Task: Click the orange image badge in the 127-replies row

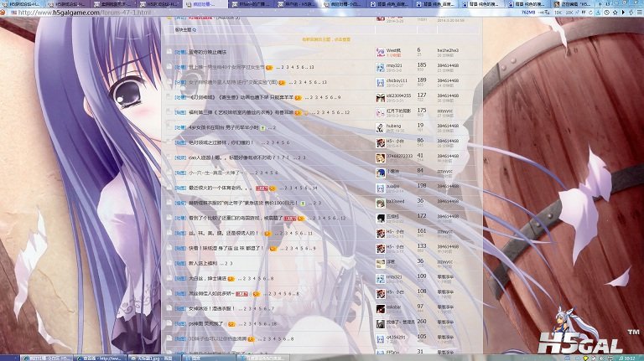Action: click(x=299, y=98)
